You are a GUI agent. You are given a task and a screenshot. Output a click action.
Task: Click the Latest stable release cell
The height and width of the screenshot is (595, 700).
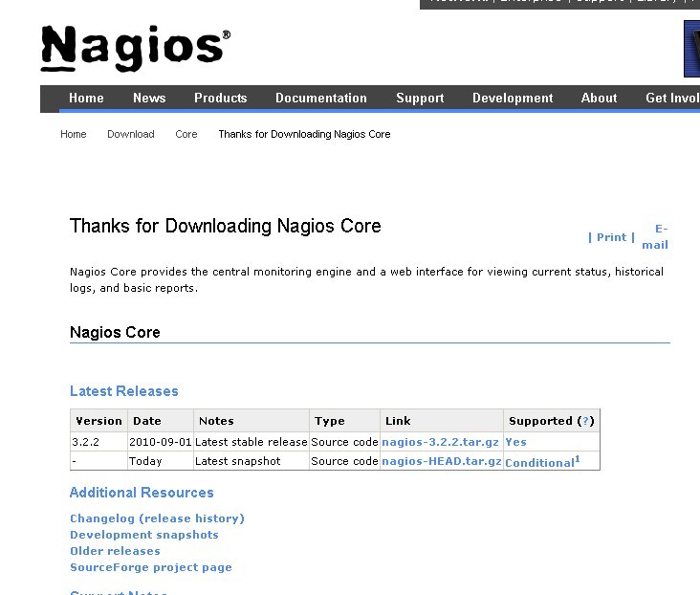click(x=252, y=442)
